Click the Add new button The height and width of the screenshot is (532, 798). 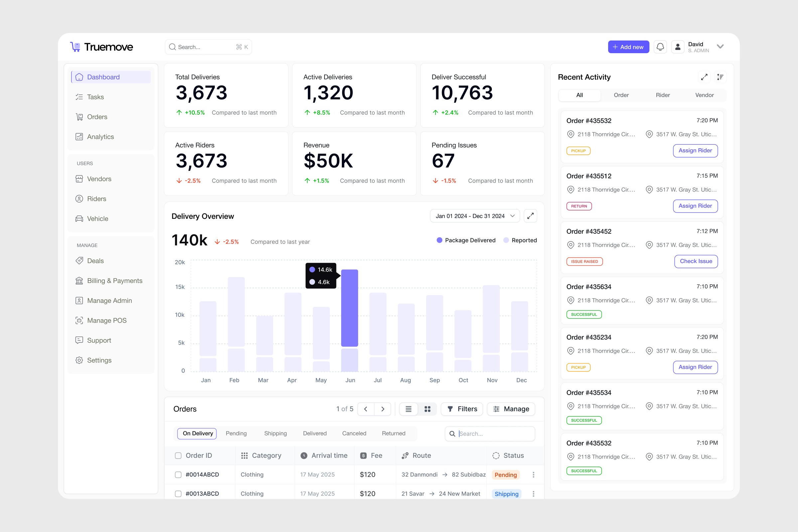(x=628, y=47)
